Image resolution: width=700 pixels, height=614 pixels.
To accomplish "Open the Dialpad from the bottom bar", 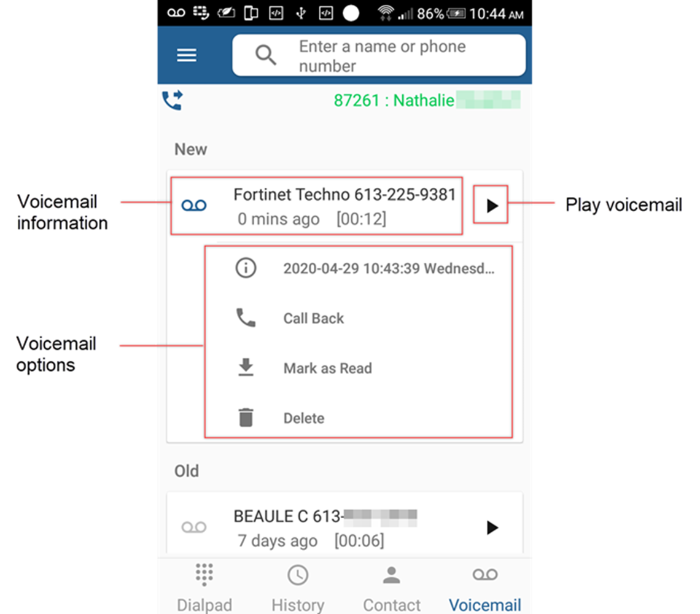I will tap(204, 583).
